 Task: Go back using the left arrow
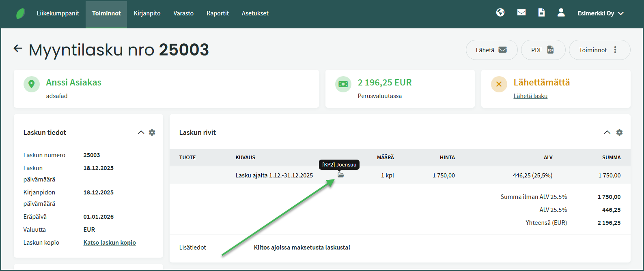pos(18,49)
